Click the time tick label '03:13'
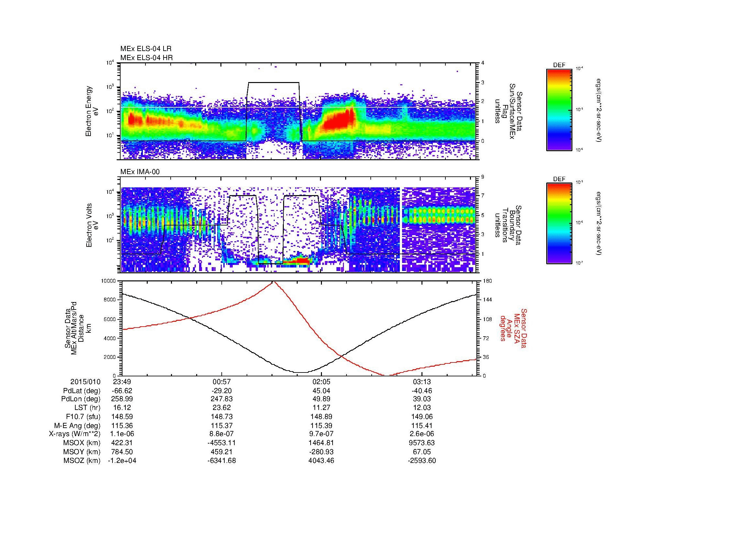Image resolution: width=756 pixels, height=534 pixels. [421, 382]
